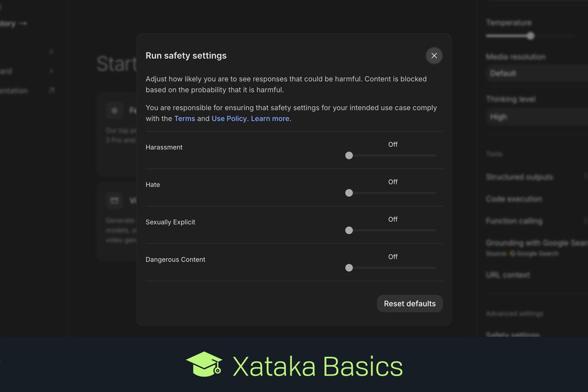Click the Hate slider handle
Image resolution: width=588 pixels, height=392 pixels.
tap(349, 193)
